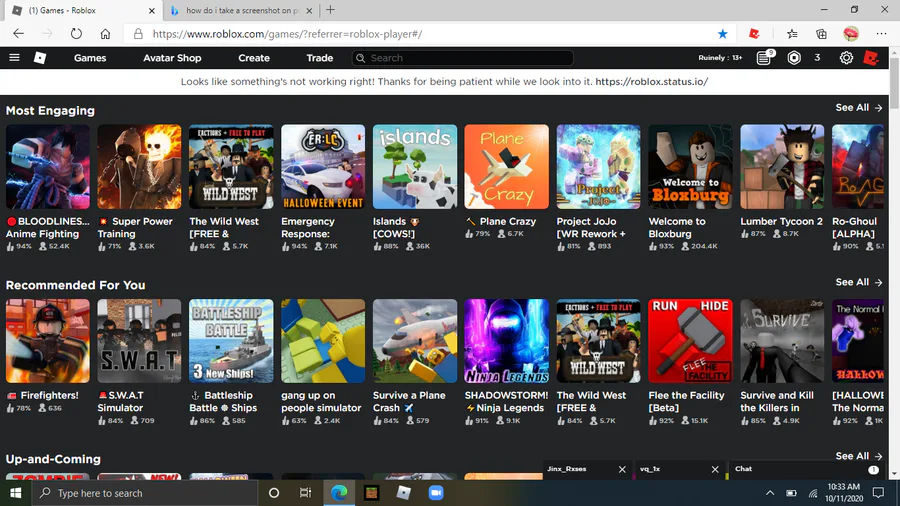The width and height of the screenshot is (900, 506).
Task: Open the browser favorites list icon
Action: tap(792, 34)
